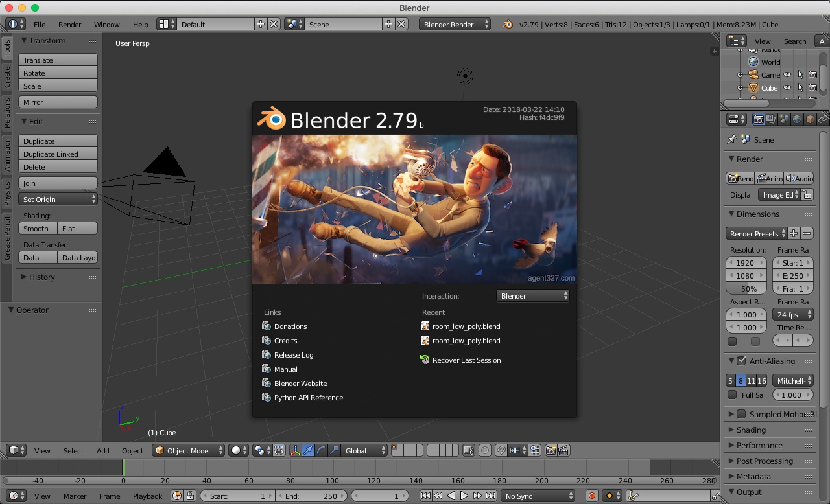Toggle Camera visibility eye in outliner
Screen dimensions: 830x504
pyautogui.click(x=787, y=74)
